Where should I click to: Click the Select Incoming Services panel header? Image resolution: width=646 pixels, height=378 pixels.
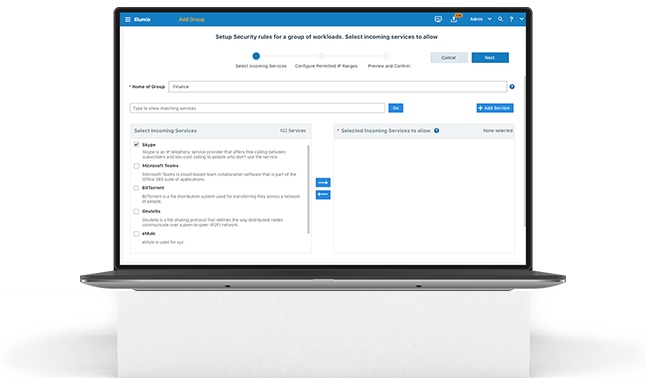tap(221, 131)
